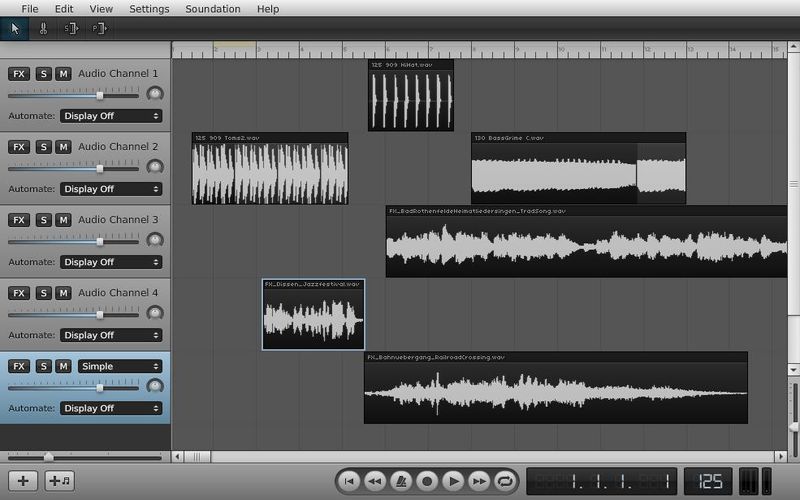Solo Audio Channel 4
This screenshot has width=800, height=500.
[43, 293]
